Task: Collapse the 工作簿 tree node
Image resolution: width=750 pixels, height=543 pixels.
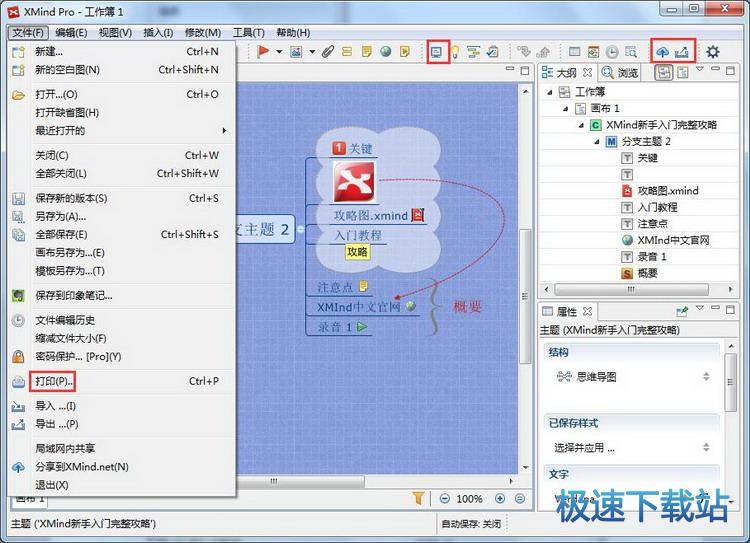Action: click(550, 92)
